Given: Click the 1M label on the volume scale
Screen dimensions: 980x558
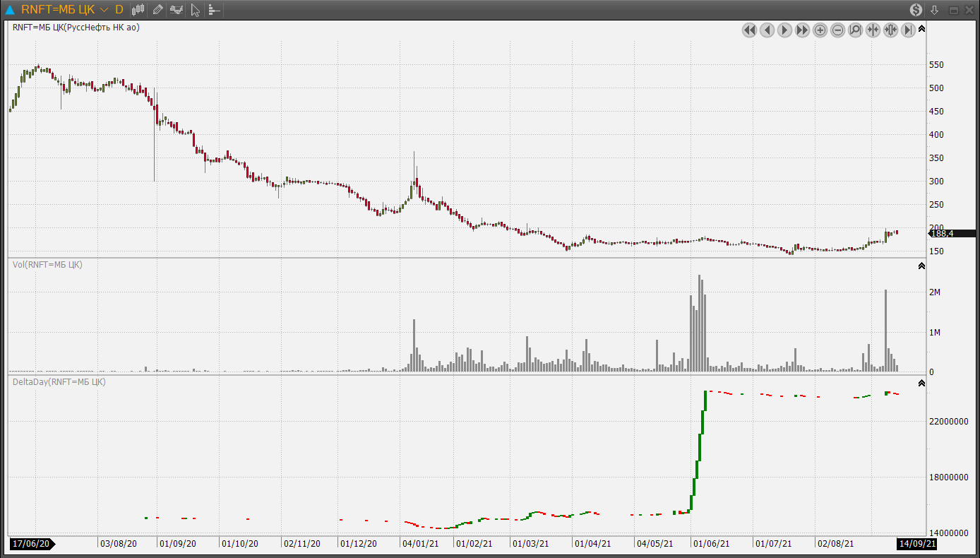Looking at the screenshot, I should (935, 333).
